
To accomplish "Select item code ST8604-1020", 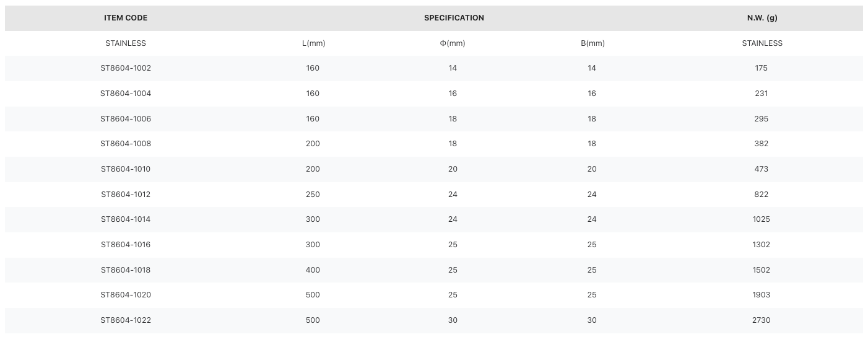I will pos(126,295).
